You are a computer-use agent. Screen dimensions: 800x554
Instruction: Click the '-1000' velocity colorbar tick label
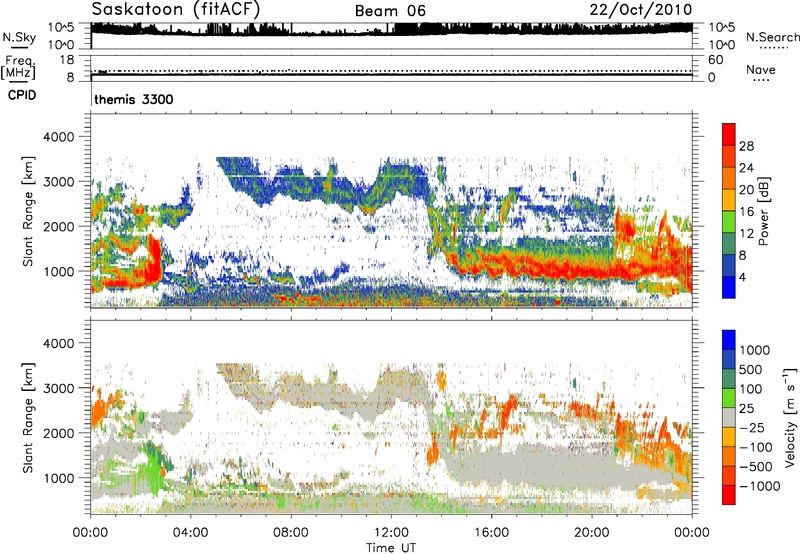[x=759, y=486]
